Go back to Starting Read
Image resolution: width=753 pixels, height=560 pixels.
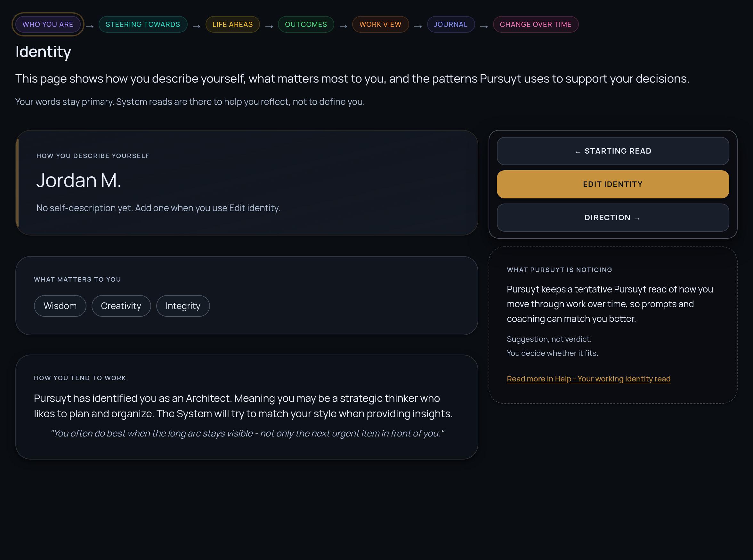612,151
